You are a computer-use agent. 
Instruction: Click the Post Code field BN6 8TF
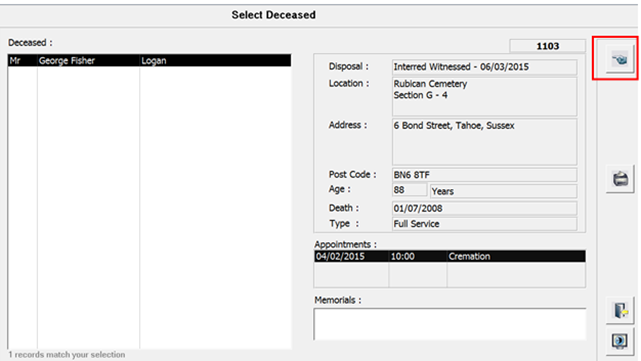[x=484, y=175]
